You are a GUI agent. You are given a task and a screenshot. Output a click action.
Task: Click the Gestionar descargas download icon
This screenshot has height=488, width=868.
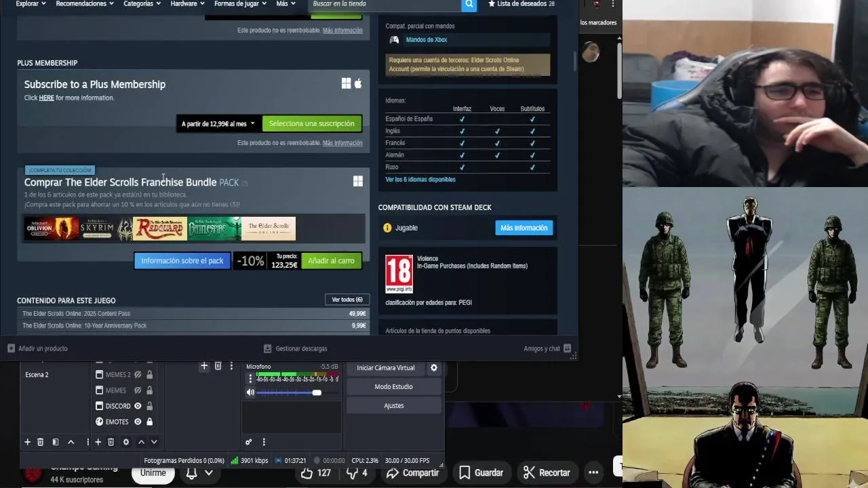click(267, 348)
